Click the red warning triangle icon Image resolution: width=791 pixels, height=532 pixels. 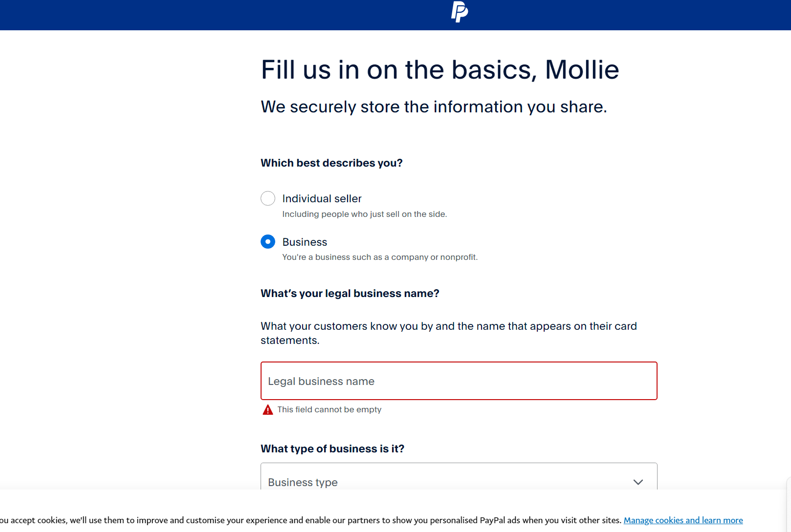(268, 410)
